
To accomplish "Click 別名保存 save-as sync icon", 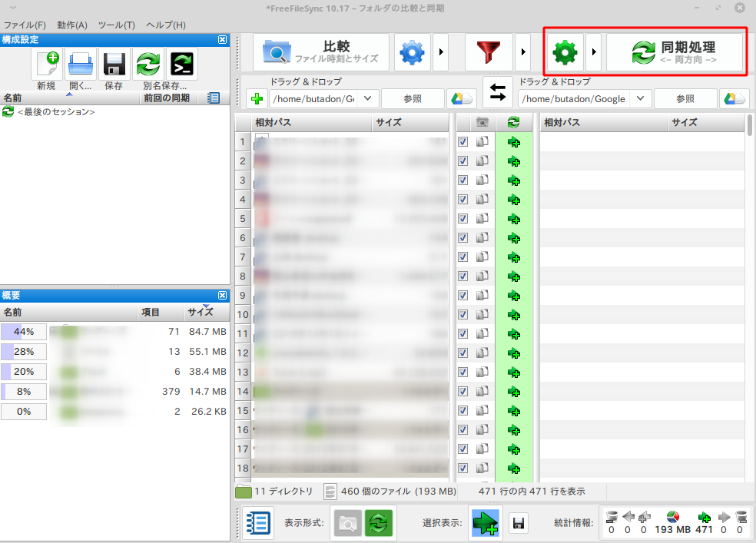I will point(148,64).
